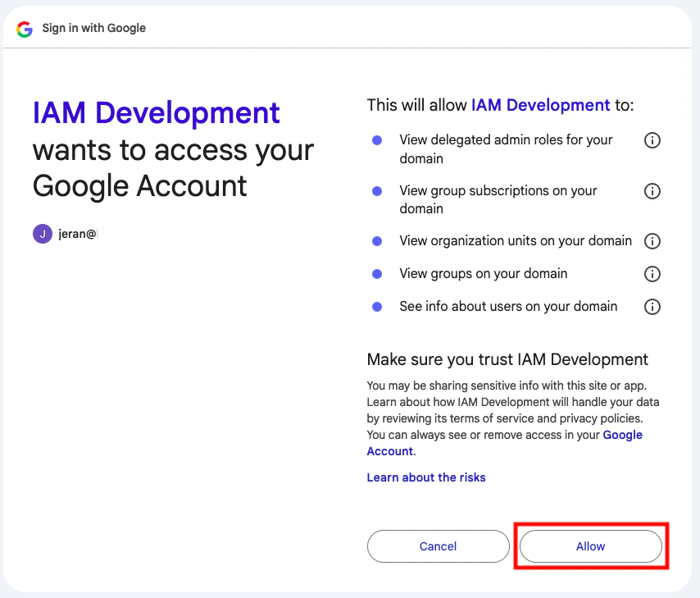The image size is (700, 598).
Task: Click the jeran@ account email label
Action: point(75,234)
